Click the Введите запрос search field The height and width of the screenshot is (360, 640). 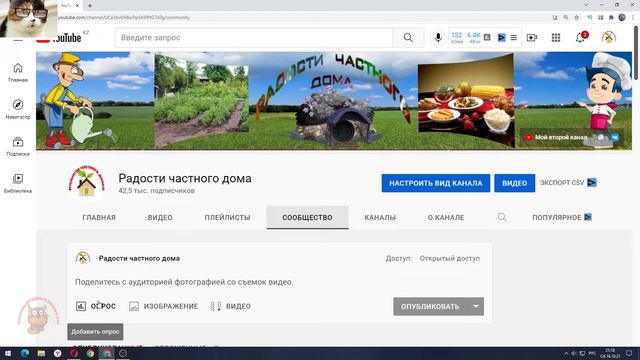tap(253, 38)
